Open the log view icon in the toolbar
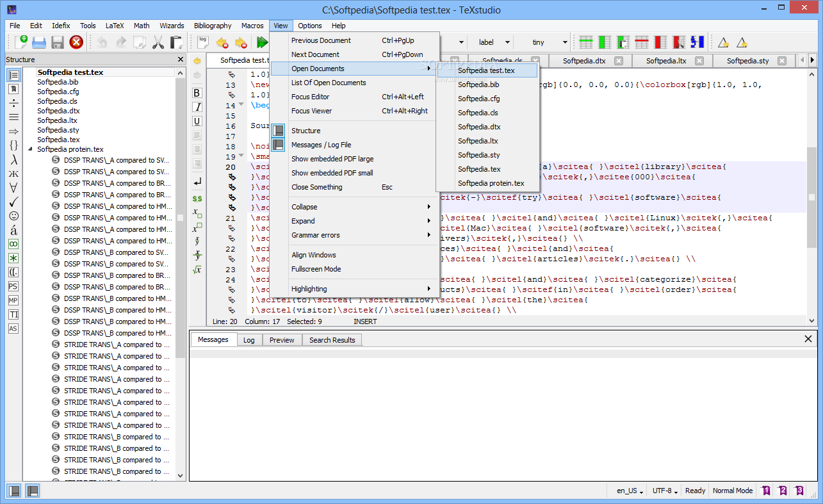Image resolution: width=823 pixels, height=504 pixels. point(203,42)
